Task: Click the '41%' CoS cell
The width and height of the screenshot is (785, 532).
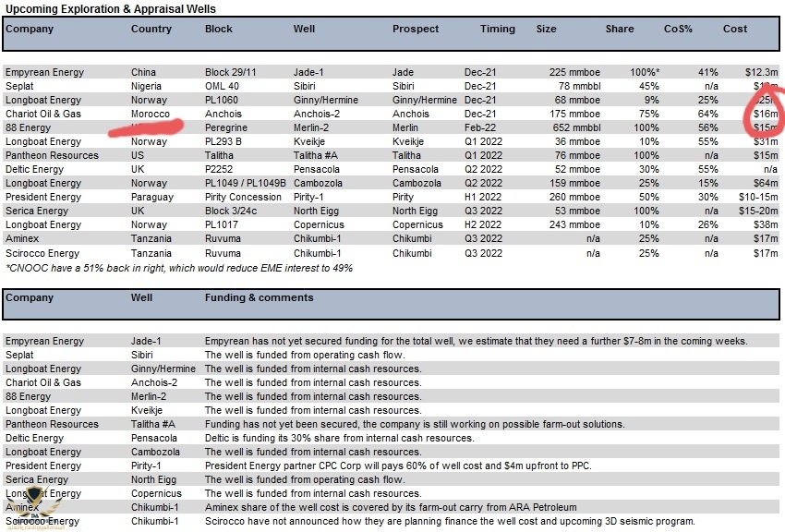Action: coord(708,72)
